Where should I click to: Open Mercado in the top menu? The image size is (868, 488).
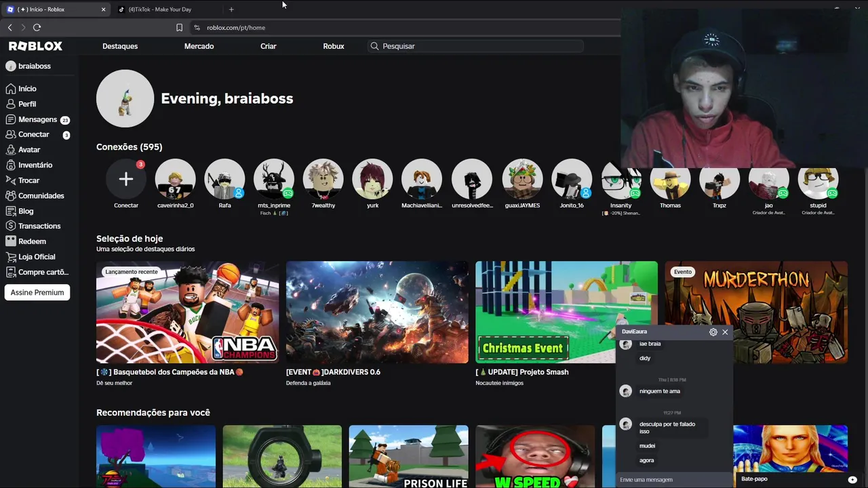click(199, 46)
